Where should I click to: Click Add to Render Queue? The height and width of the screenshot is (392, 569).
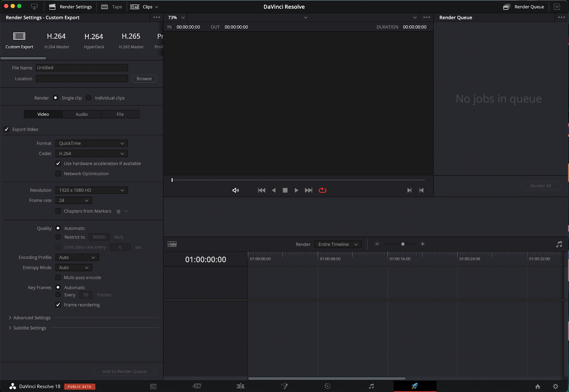click(x=124, y=371)
